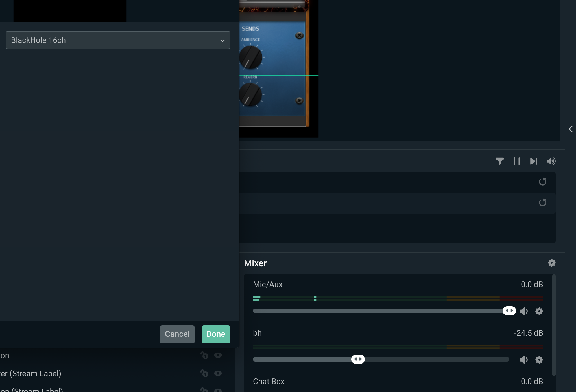This screenshot has height=392, width=576.
Task: Open bh source settings gear
Action: coord(539,360)
